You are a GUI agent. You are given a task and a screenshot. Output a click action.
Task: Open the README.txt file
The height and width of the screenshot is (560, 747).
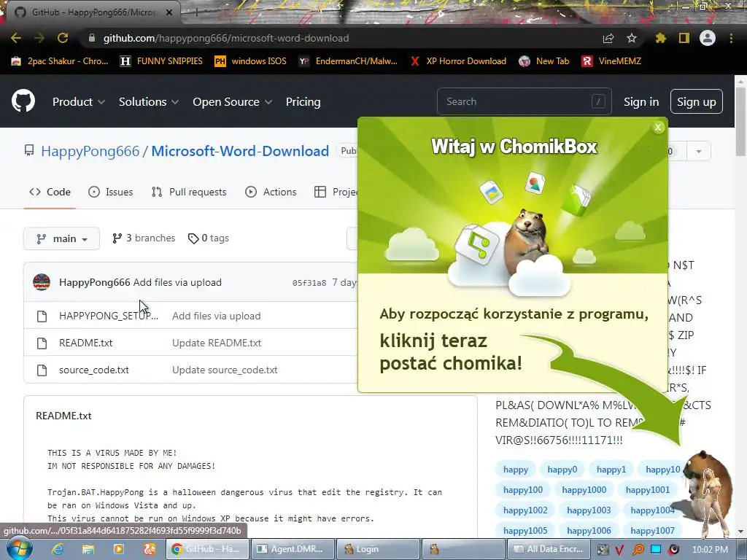click(x=86, y=343)
